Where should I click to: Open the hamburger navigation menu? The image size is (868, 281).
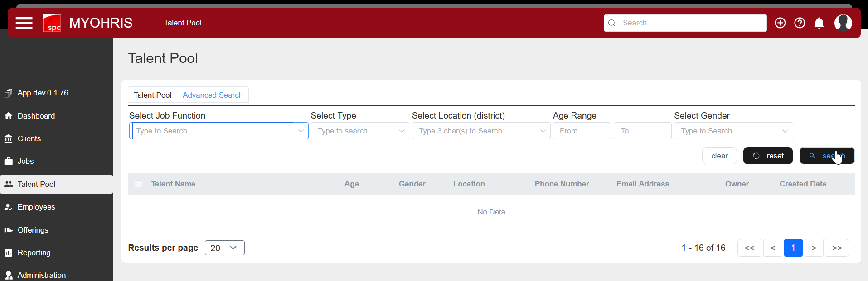coord(24,23)
